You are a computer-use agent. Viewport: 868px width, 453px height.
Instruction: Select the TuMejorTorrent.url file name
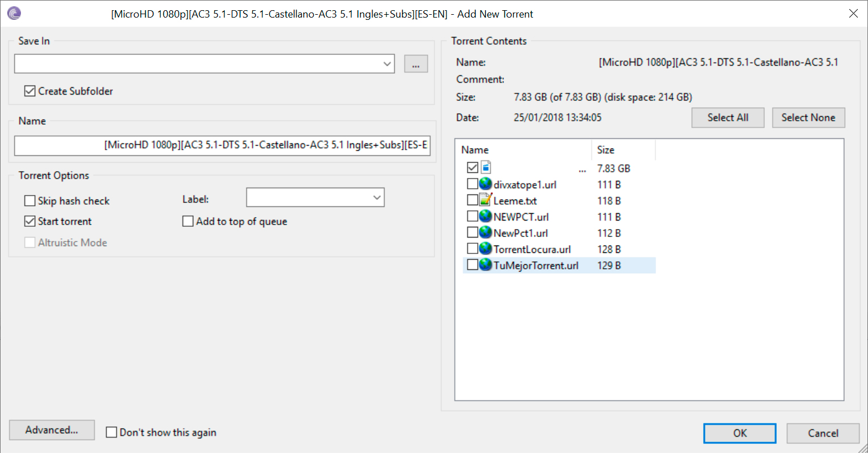(536, 265)
